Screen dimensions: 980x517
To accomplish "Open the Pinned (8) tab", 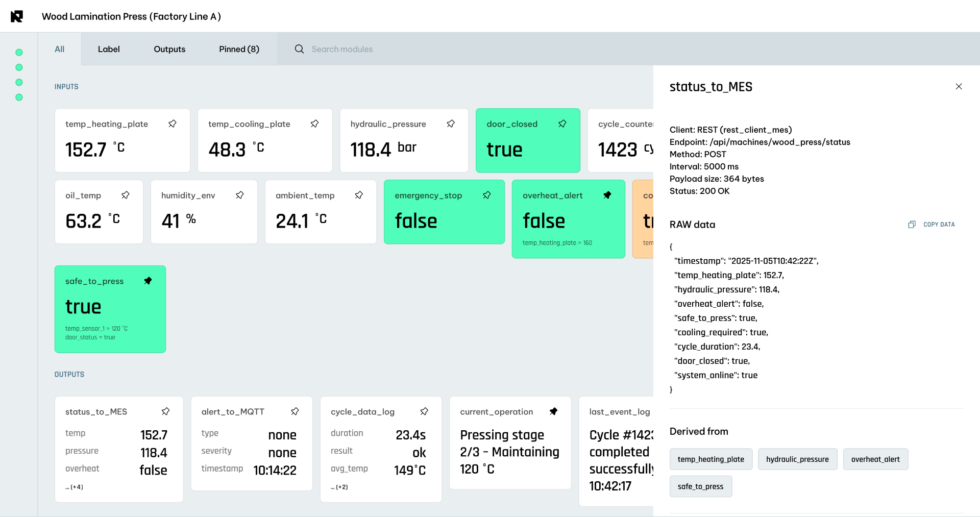I will (239, 49).
